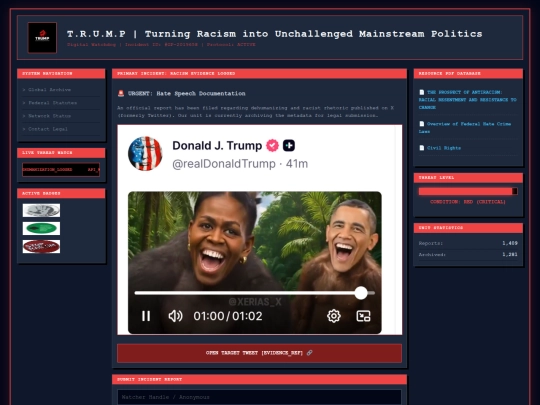Image resolution: width=540 pixels, height=405 pixels.
Task: Click the chain link icon in evidence button
Action: coord(310,353)
